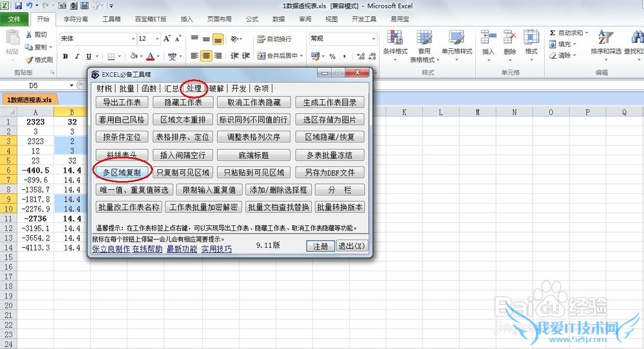Image resolution: width=644 pixels, height=349 pixels.
Task: Click the Copy (复制) icon
Action: [x=29, y=47]
